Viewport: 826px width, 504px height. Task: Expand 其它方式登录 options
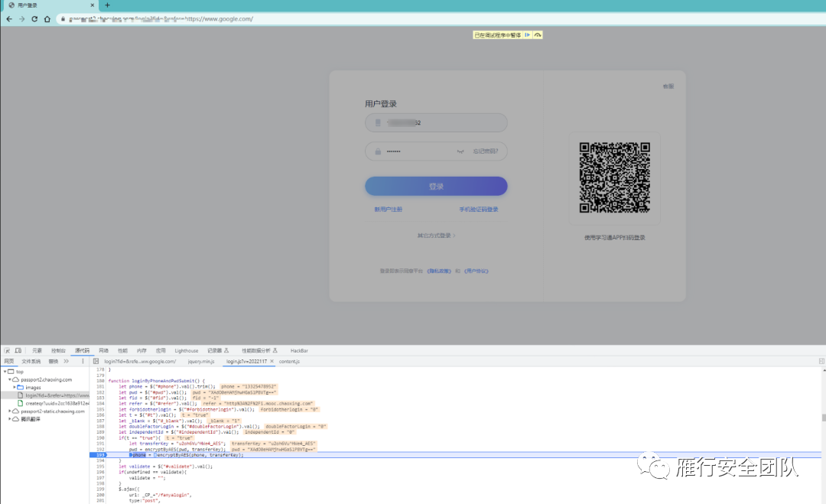436,236
